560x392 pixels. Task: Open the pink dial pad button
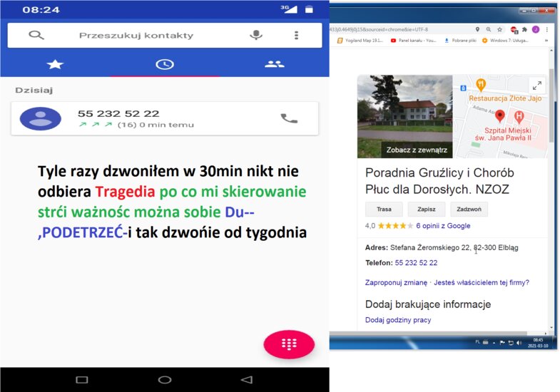click(x=289, y=344)
